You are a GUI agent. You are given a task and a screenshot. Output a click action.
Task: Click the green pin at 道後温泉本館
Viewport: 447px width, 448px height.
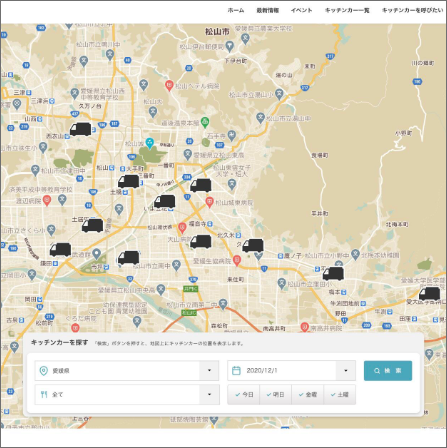[205, 122]
